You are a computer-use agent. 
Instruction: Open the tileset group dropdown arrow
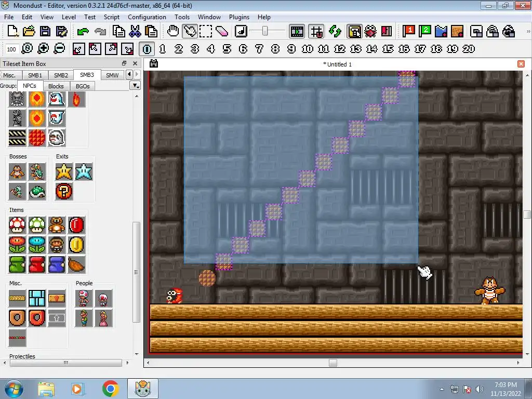136,86
